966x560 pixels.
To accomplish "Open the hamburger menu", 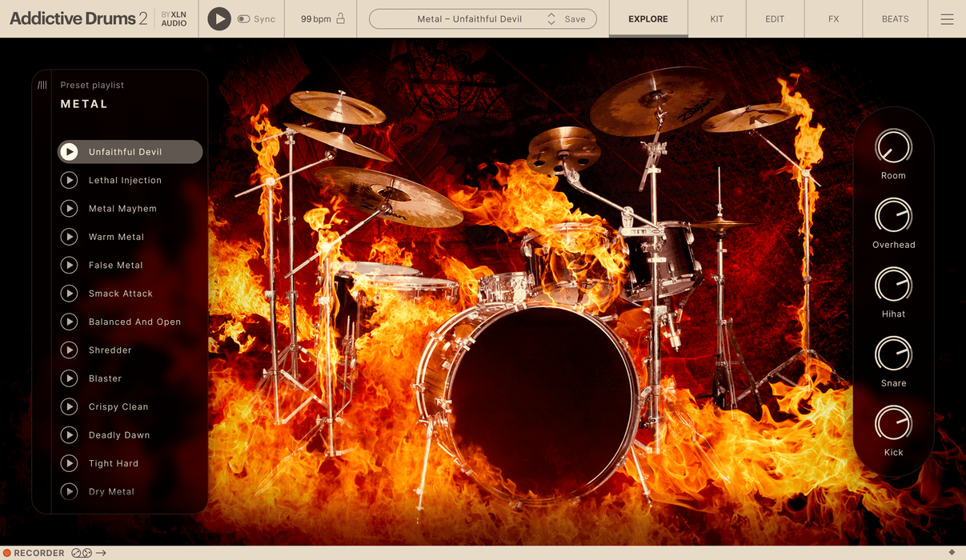I will click(x=947, y=19).
